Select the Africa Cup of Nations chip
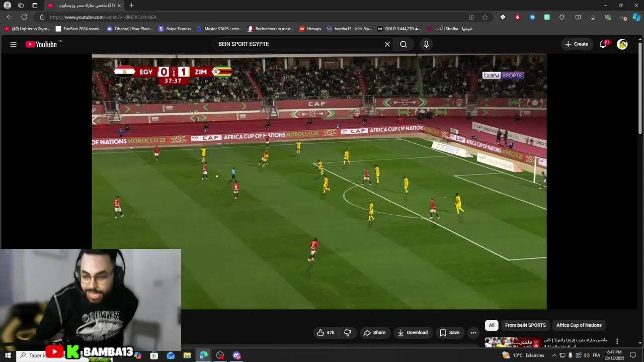Screen dimensions: 644x362 (579, 325)
